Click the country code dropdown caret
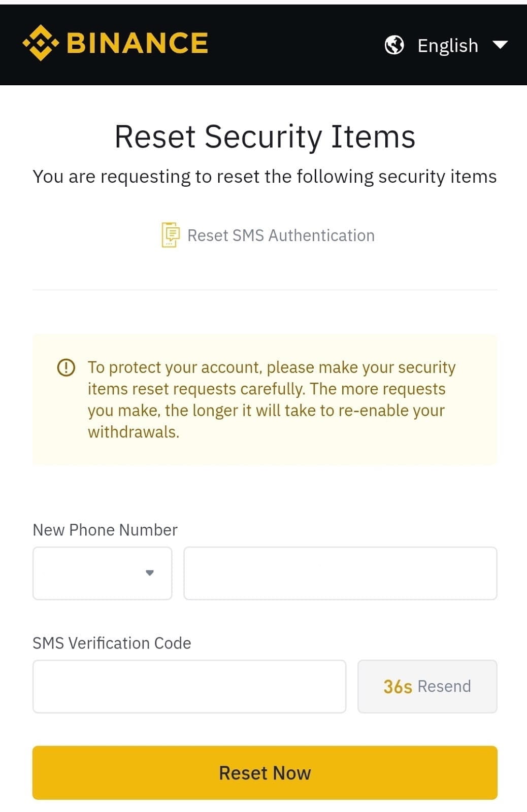The image size is (527, 812). [150, 573]
